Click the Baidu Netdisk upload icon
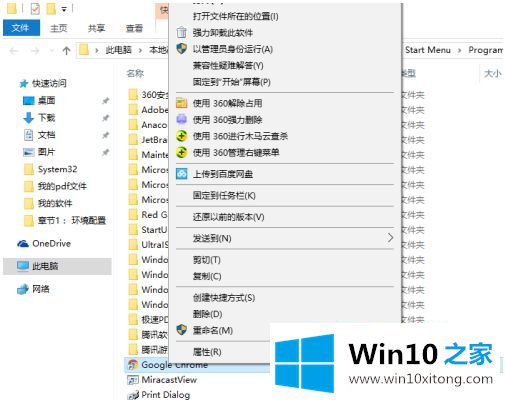 [x=182, y=174]
